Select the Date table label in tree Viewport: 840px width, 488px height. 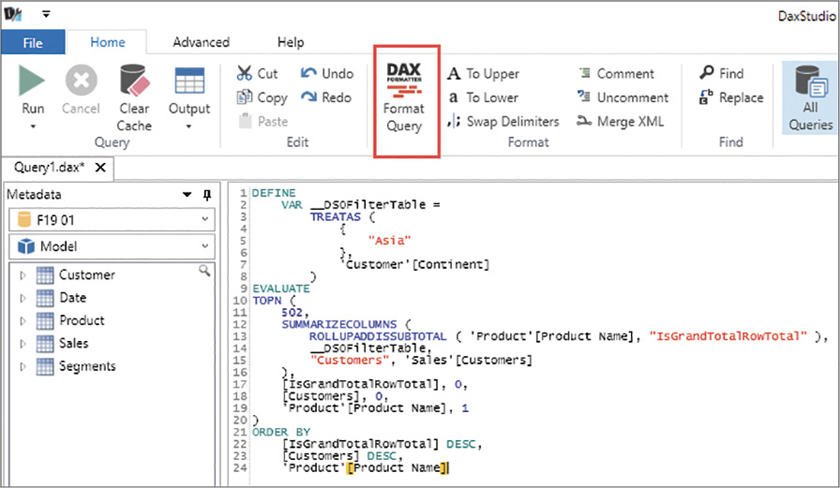pyautogui.click(x=73, y=298)
